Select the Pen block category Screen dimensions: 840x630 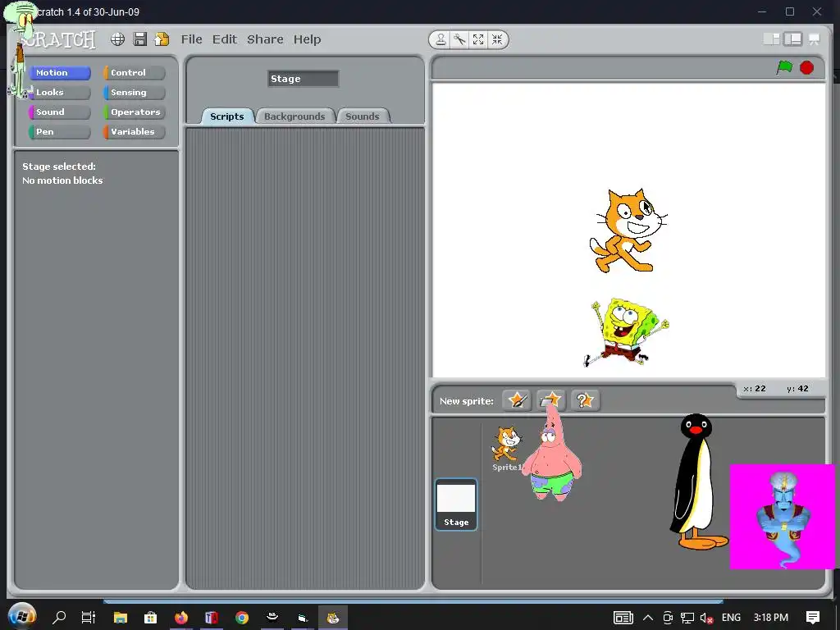point(59,132)
